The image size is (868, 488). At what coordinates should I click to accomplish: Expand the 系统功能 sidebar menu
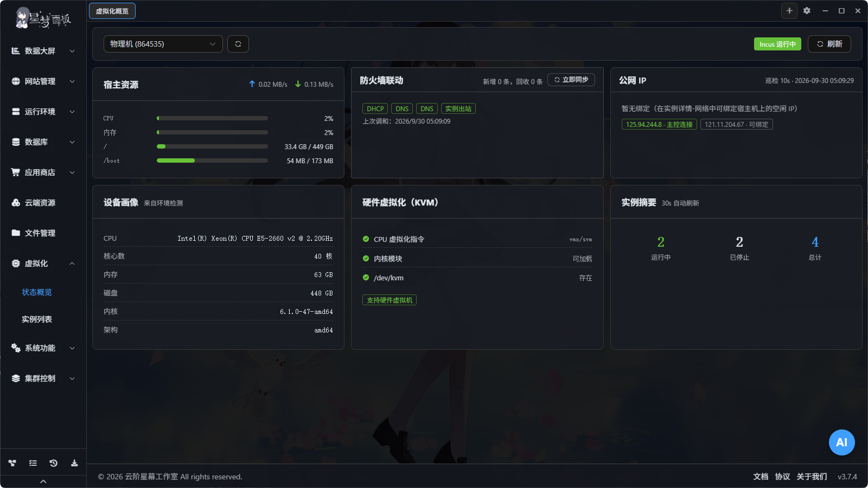click(x=43, y=348)
